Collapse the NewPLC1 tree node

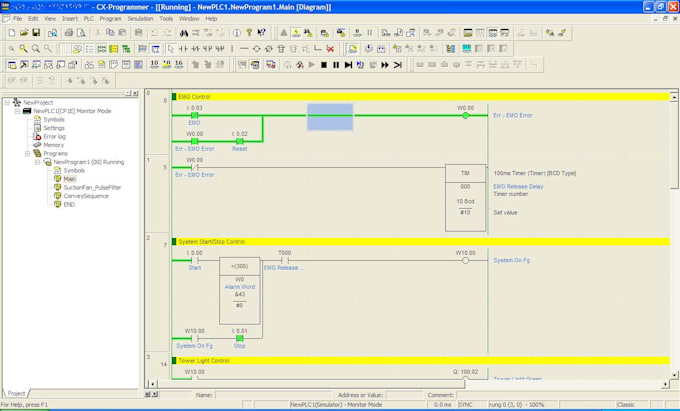[x=17, y=111]
